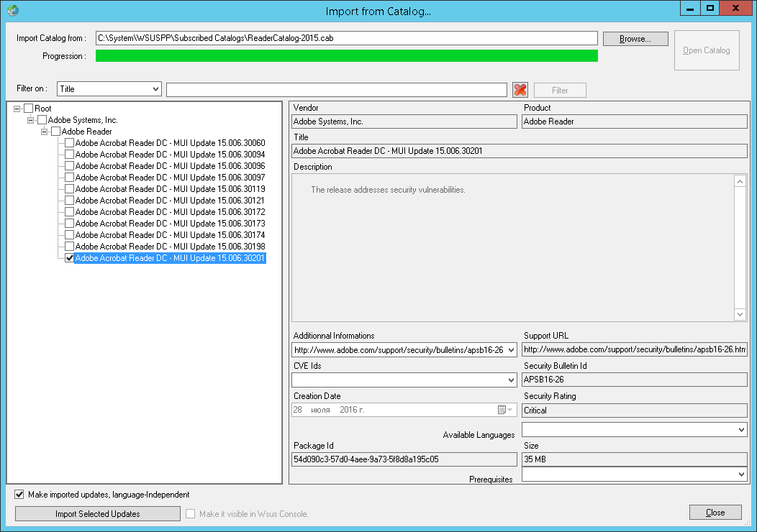Select tree item MUI Update 15.006.30198
This screenshot has width=757, height=532.
[x=170, y=247]
